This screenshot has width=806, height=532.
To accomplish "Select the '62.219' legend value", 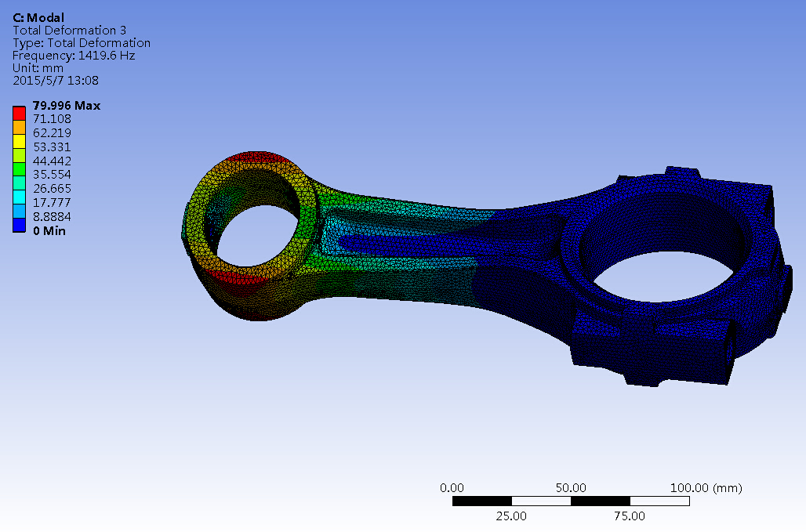I will pos(52,133).
